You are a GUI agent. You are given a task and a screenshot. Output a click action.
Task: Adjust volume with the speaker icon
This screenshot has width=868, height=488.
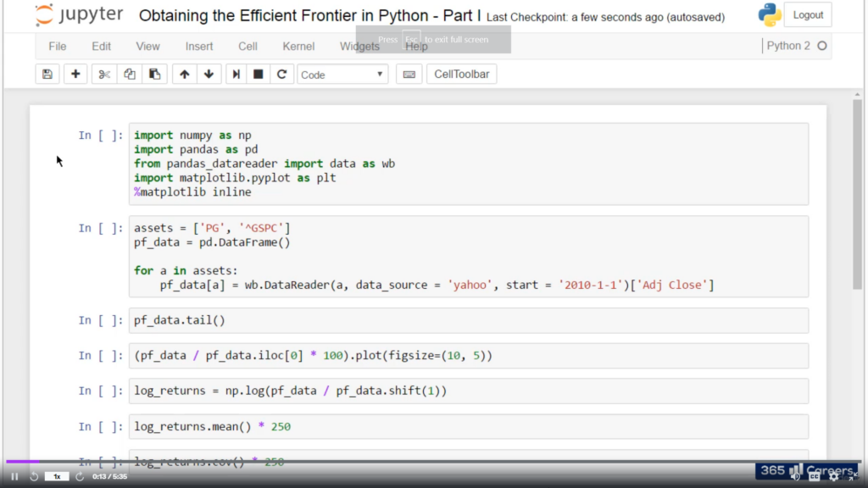point(795,476)
